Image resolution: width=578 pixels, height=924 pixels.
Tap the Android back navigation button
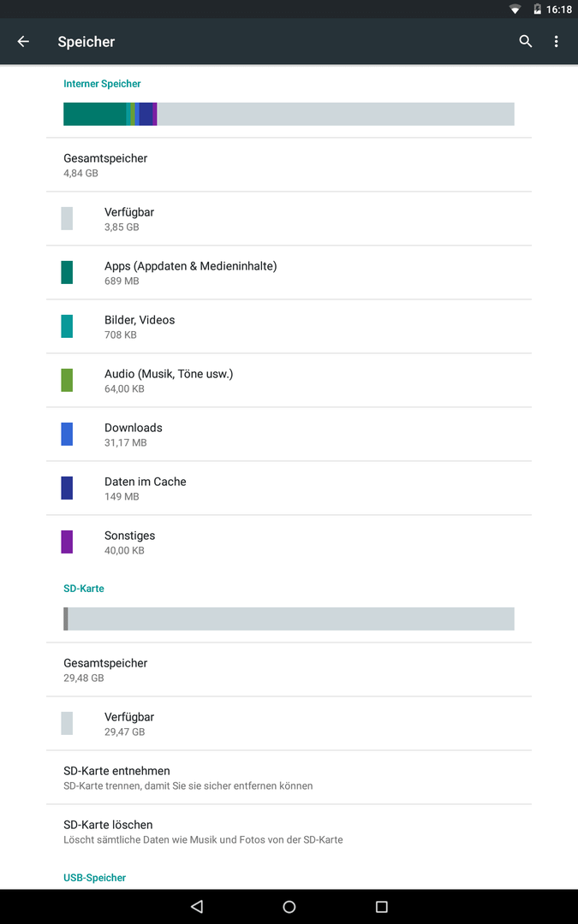197,906
